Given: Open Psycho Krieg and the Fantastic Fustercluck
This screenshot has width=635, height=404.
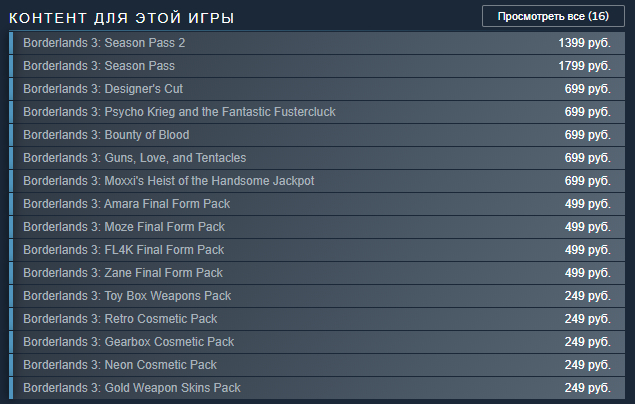Looking at the screenshot, I should coord(179,112).
